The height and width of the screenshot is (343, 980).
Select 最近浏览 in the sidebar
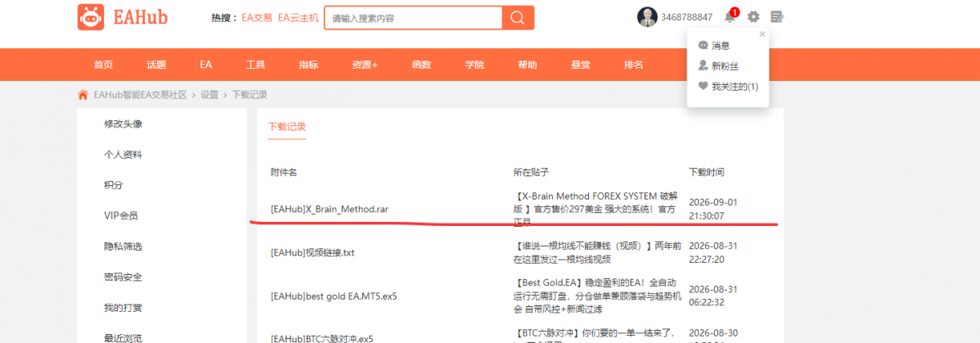pos(124,339)
